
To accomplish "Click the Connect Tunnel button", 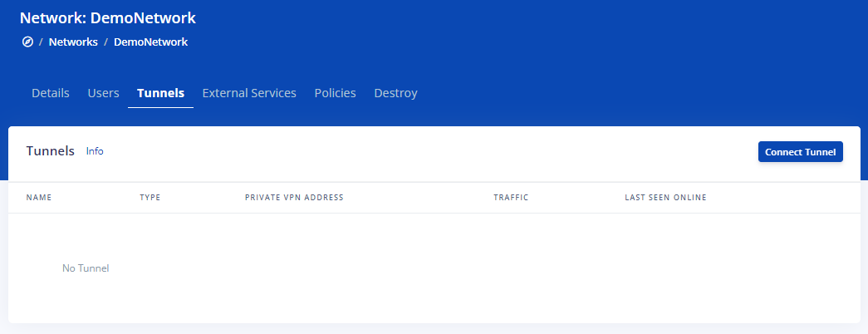I will coord(801,152).
